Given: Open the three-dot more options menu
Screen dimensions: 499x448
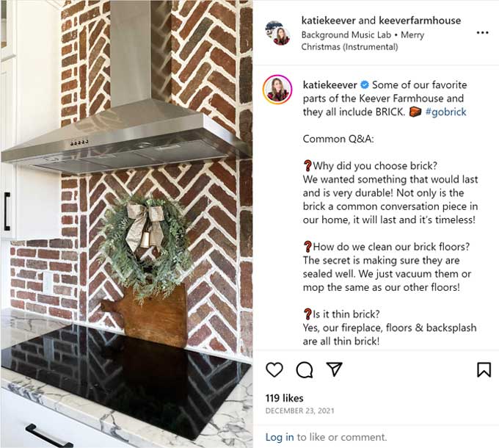Looking at the screenshot, I should point(482,32).
